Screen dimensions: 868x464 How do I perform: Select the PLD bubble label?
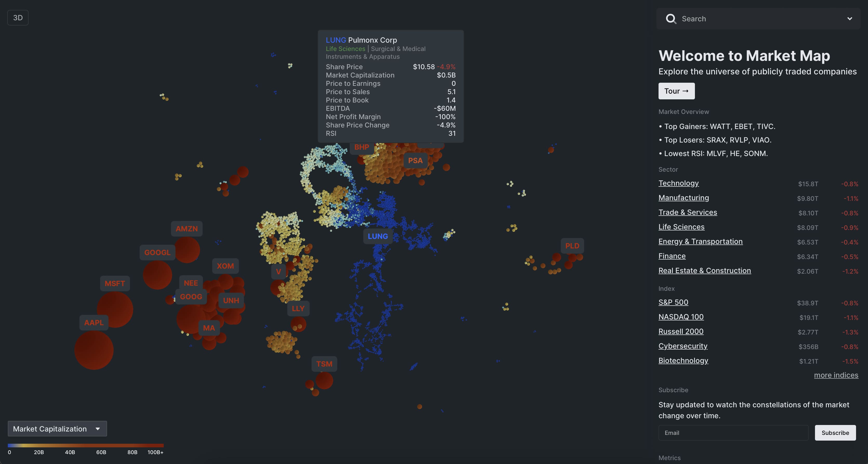pos(572,246)
